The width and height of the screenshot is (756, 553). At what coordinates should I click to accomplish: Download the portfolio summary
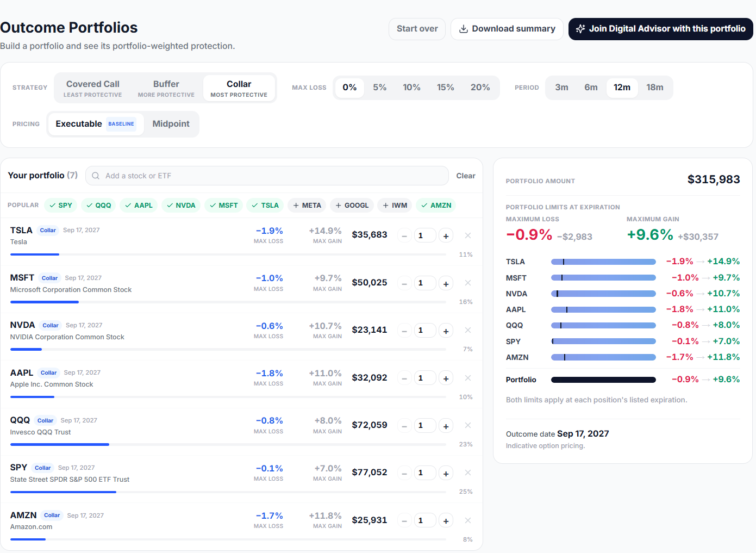point(507,29)
